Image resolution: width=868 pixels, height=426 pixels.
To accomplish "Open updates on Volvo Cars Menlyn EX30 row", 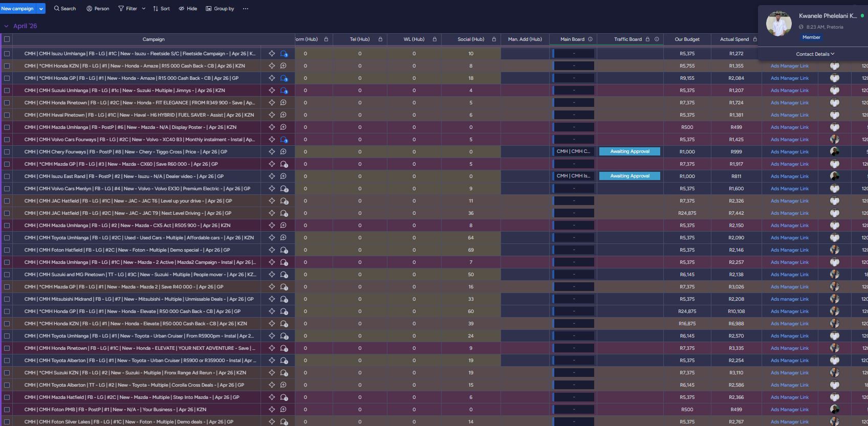I will point(284,189).
